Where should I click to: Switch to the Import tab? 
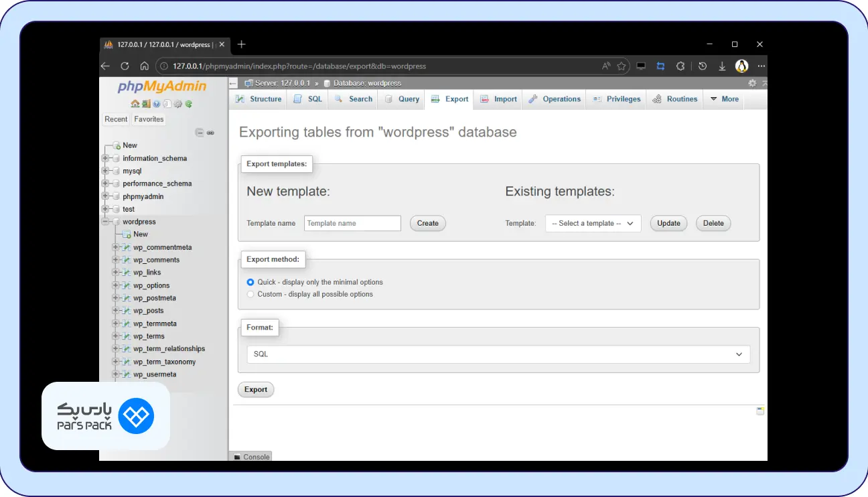[498, 99]
